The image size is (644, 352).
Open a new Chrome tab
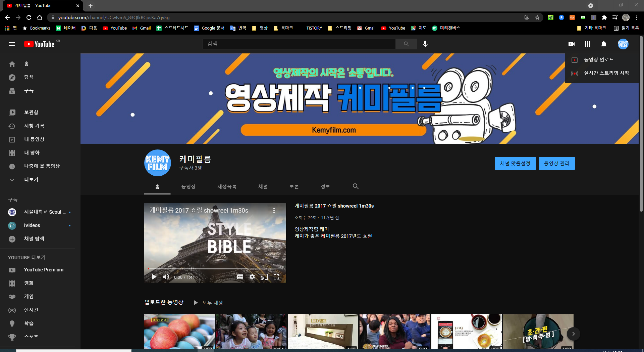click(x=91, y=6)
